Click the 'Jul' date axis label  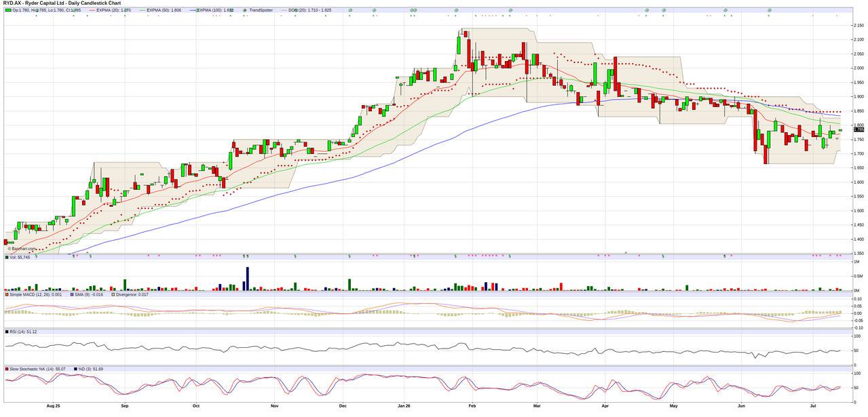point(814,406)
